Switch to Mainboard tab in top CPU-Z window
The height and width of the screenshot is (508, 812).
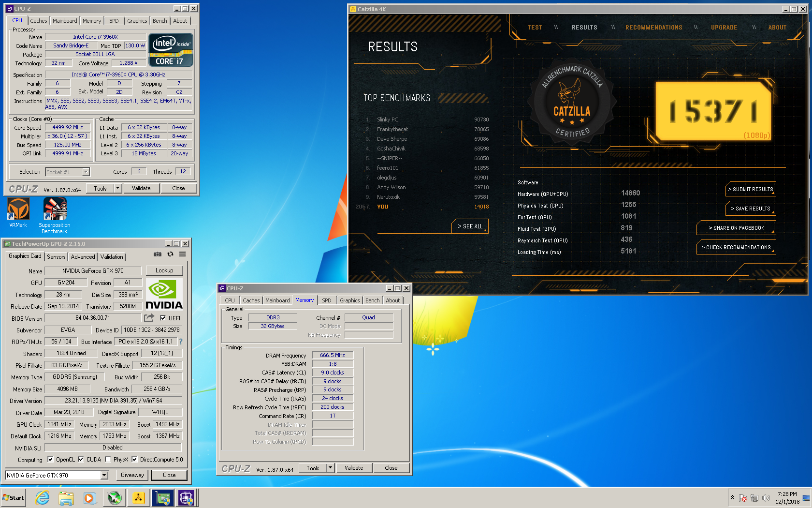coord(65,21)
